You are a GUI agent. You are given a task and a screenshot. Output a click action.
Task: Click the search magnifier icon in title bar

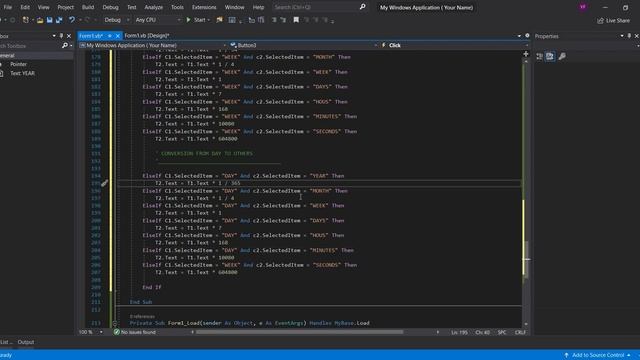click(x=362, y=7)
